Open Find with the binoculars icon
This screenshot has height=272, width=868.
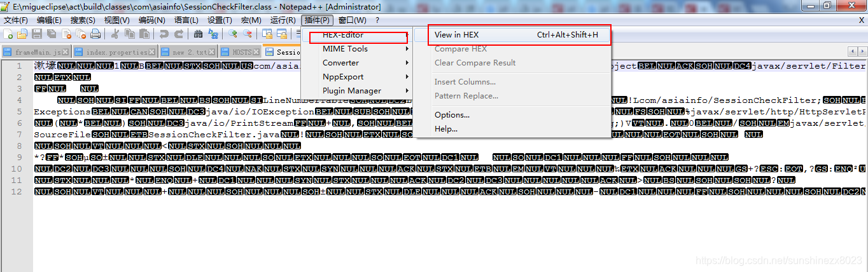click(x=198, y=34)
